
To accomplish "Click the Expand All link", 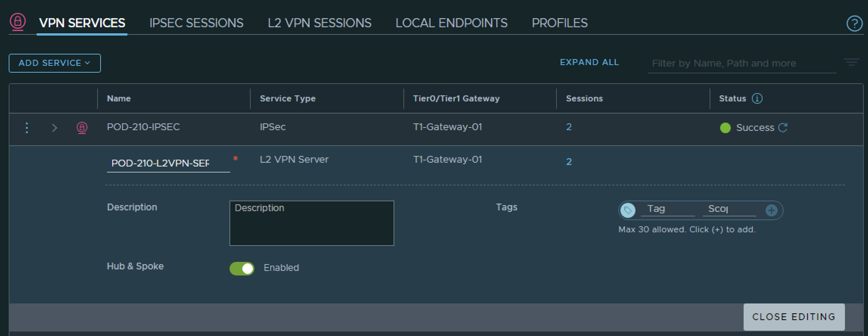I will tap(589, 62).
